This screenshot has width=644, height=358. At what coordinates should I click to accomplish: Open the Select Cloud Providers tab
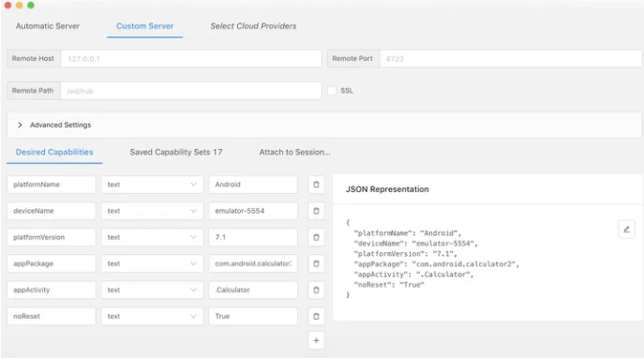tap(253, 26)
